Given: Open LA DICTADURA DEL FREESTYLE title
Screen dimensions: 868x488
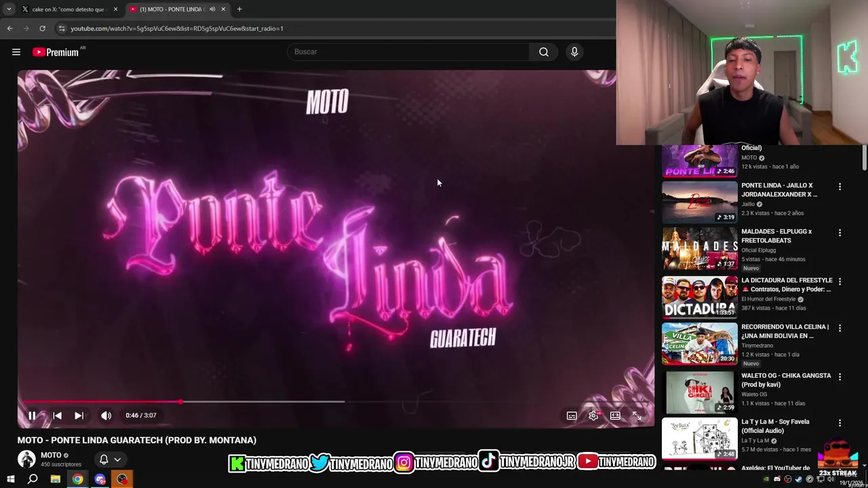Looking at the screenshot, I should [x=787, y=285].
